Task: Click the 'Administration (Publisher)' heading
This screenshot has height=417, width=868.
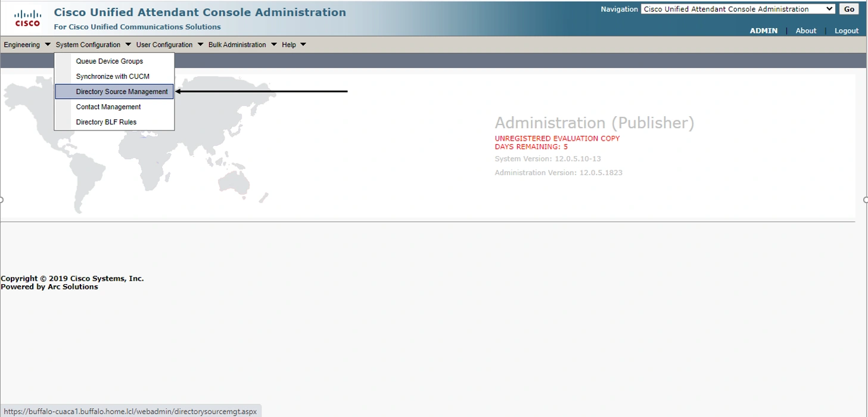Action: point(595,123)
